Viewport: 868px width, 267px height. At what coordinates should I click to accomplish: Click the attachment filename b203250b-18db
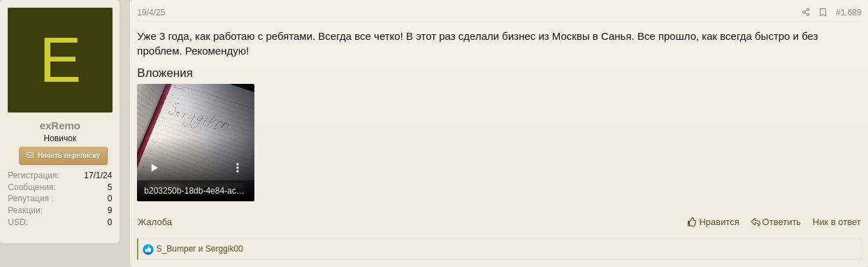pos(194,190)
